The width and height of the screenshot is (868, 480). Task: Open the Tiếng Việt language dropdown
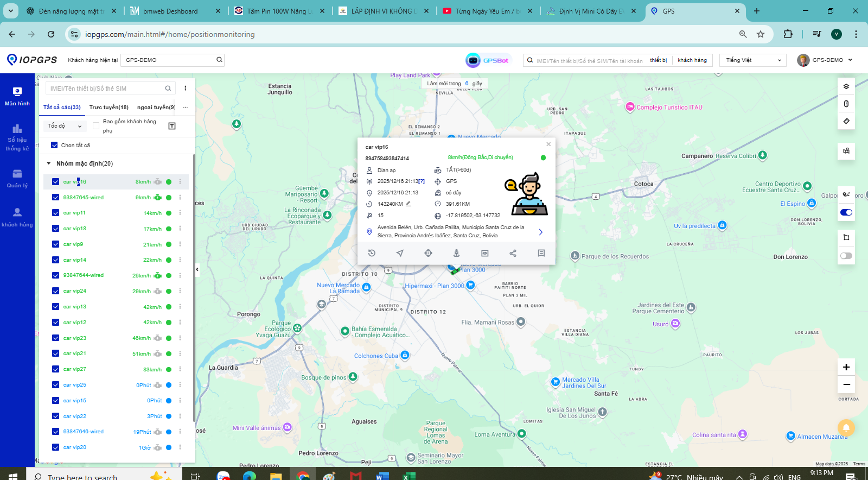tap(752, 60)
